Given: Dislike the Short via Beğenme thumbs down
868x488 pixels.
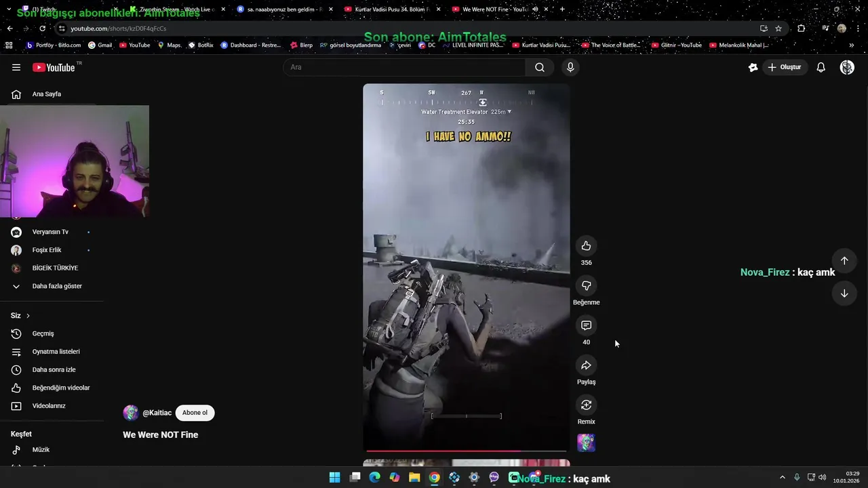Looking at the screenshot, I should pyautogui.click(x=587, y=286).
